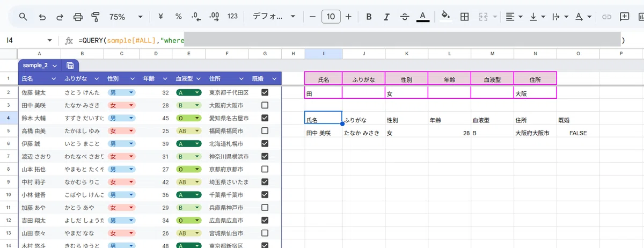
Task: Uncheck married checkbox for 渡辺 さおり
Action: point(265,156)
